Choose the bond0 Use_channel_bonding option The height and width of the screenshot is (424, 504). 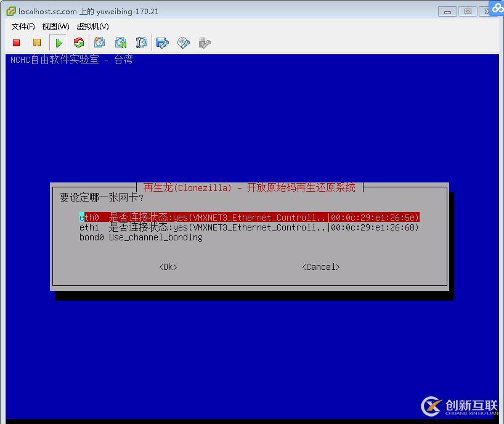point(142,237)
